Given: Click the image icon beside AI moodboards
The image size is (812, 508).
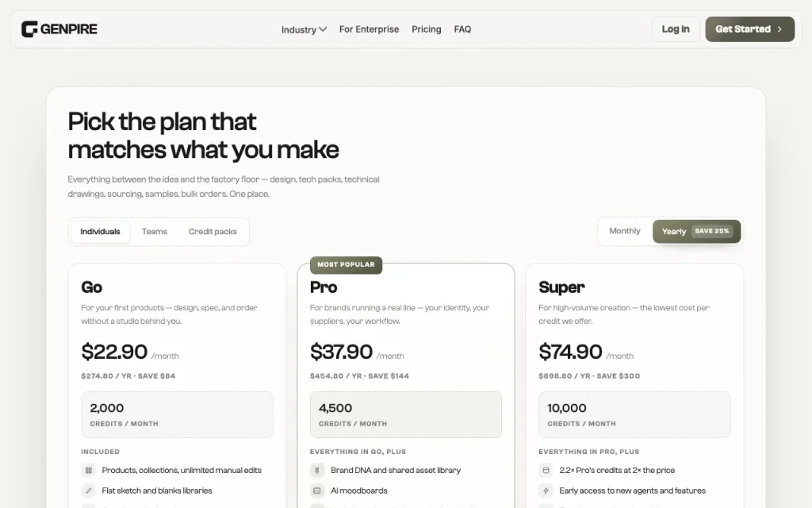Looking at the screenshot, I should [x=317, y=491].
